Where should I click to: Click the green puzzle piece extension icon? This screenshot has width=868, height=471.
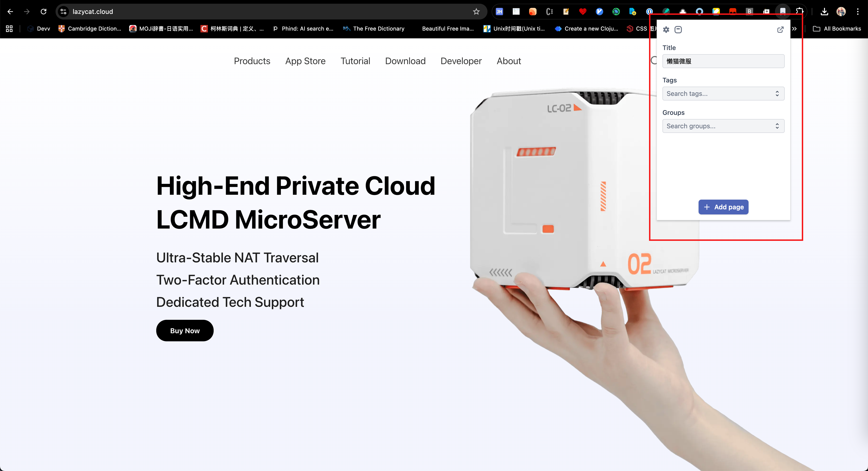click(616, 12)
